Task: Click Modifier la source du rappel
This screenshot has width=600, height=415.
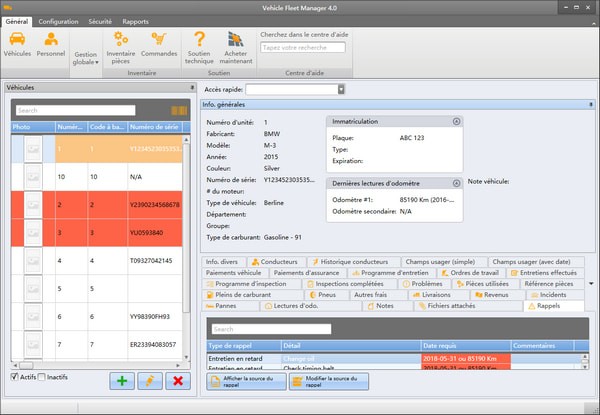Action: (328, 381)
